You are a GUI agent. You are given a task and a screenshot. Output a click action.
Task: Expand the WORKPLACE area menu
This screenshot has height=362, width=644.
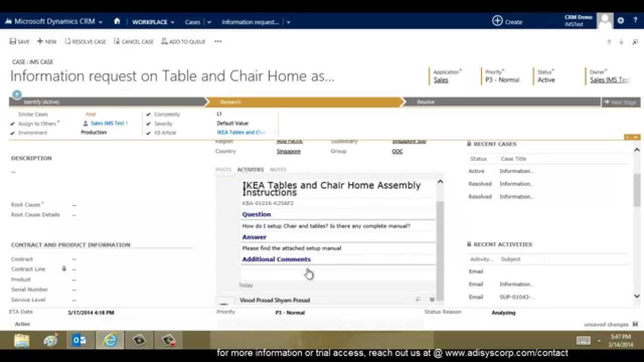point(153,22)
